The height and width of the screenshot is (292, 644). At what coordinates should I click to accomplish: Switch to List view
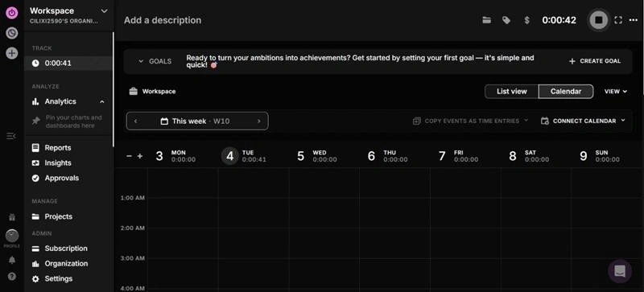pos(512,92)
